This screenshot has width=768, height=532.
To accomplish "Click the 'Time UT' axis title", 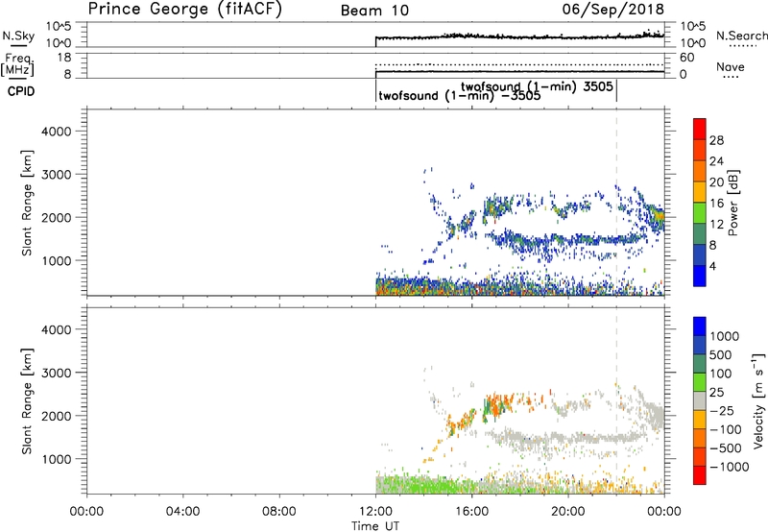I will (x=375, y=526).
